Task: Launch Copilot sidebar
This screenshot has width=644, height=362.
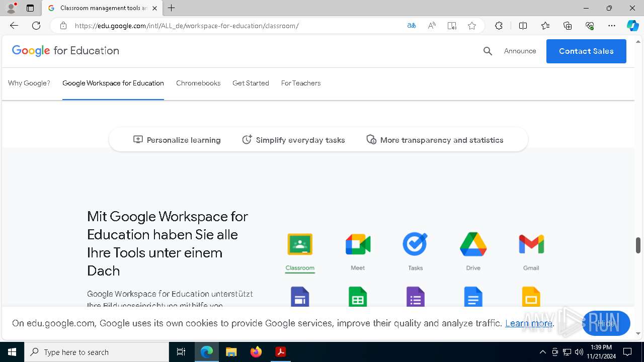Action: [632, 26]
